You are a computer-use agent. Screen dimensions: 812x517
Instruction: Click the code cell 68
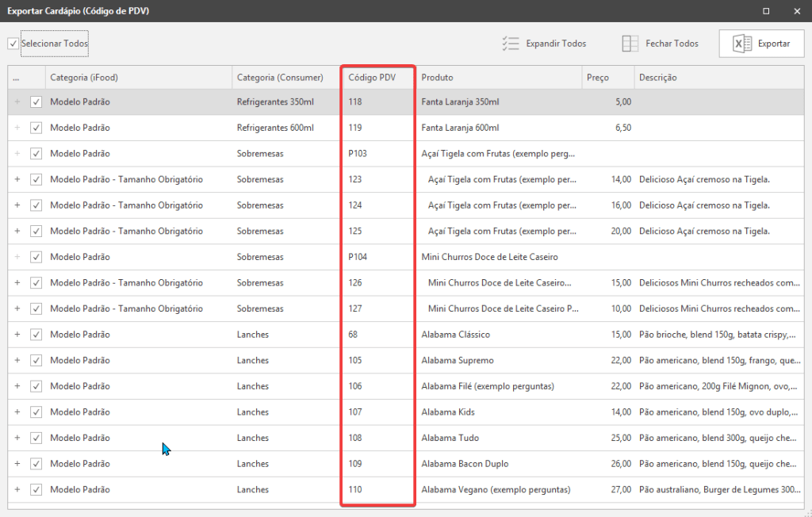[x=378, y=335]
